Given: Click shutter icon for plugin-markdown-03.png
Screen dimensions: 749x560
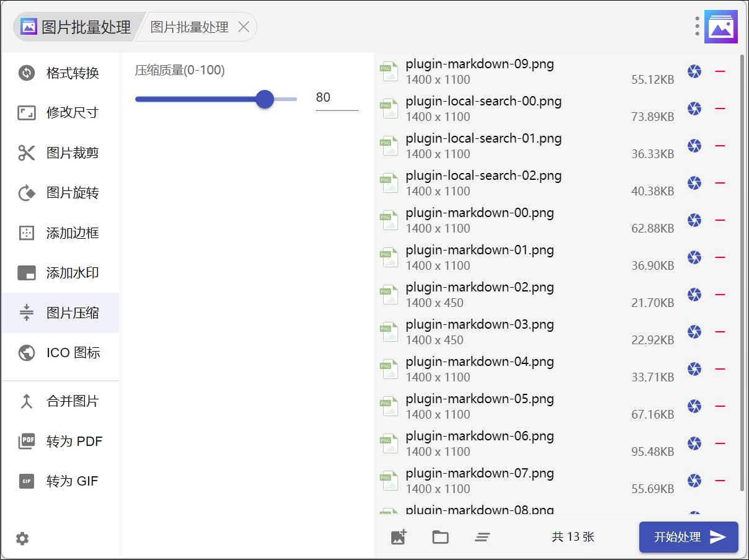Looking at the screenshot, I should pos(694,332).
